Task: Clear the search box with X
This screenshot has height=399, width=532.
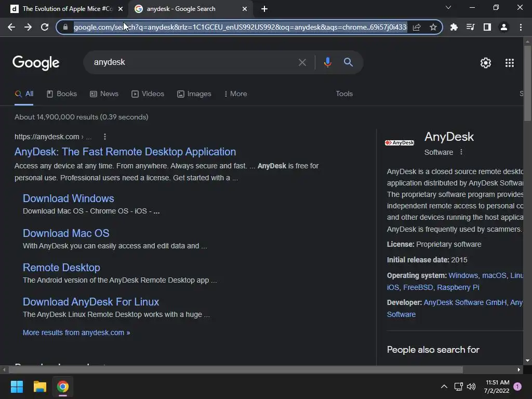Action: 302,62
